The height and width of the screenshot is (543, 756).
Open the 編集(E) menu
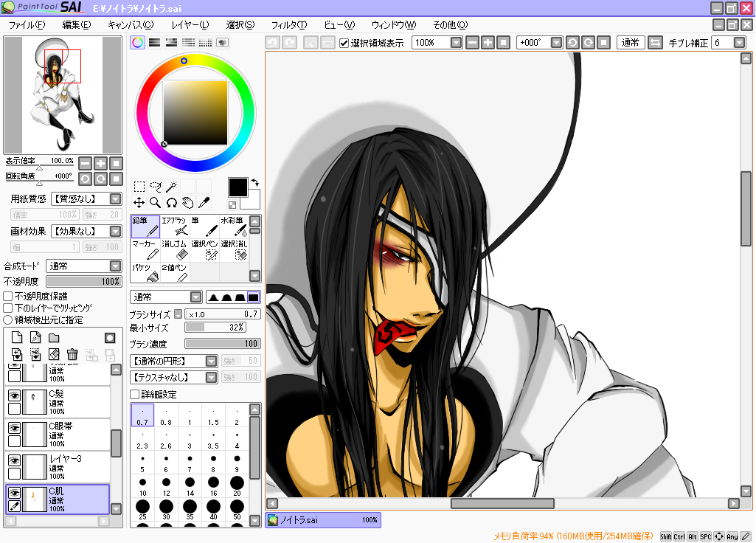coord(76,24)
